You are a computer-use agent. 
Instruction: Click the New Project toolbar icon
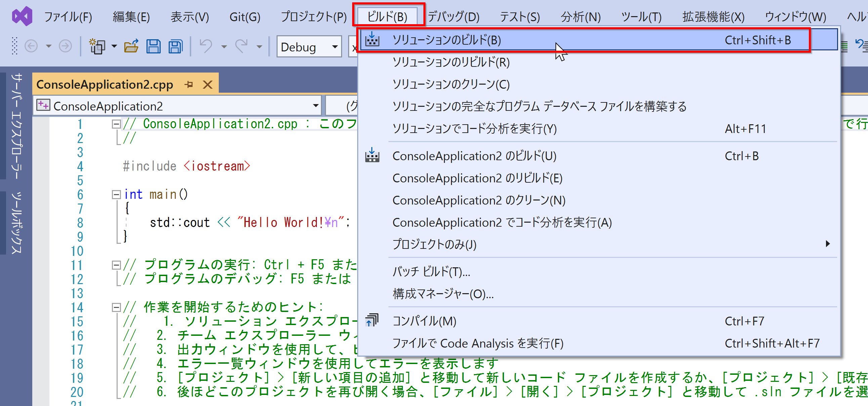pos(97,46)
